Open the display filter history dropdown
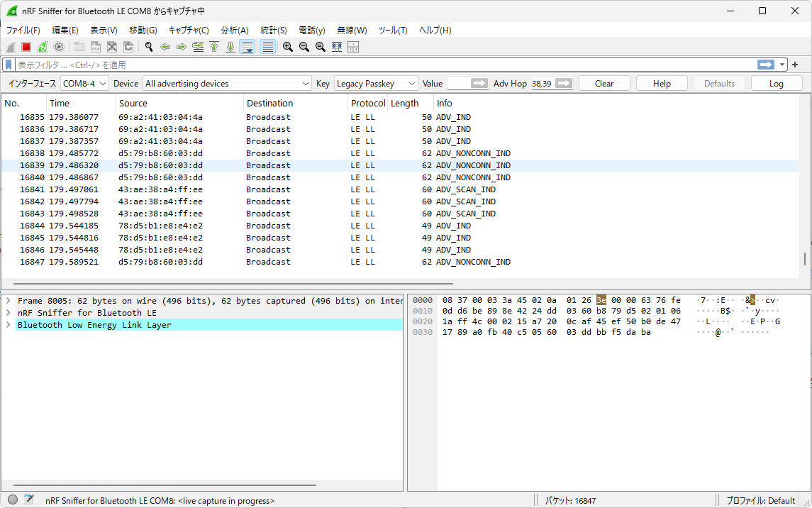This screenshot has height=508, width=812. (x=782, y=65)
